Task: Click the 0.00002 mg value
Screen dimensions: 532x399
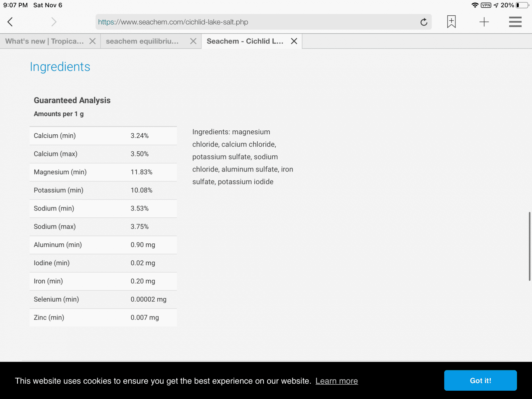Action: click(x=149, y=299)
